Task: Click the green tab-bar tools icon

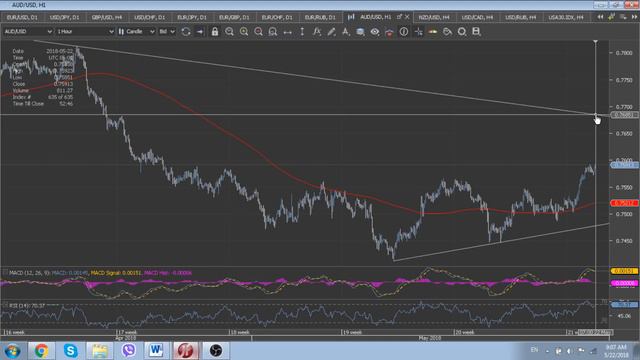Action: [611, 17]
